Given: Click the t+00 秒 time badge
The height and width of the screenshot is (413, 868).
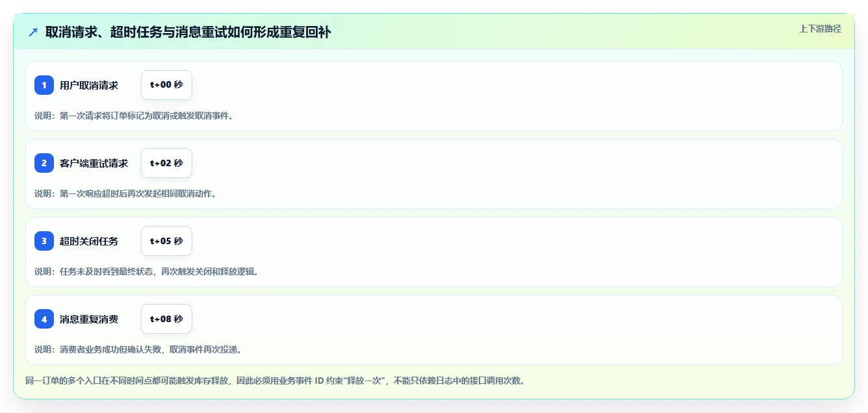Looking at the screenshot, I should pos(166,85).
